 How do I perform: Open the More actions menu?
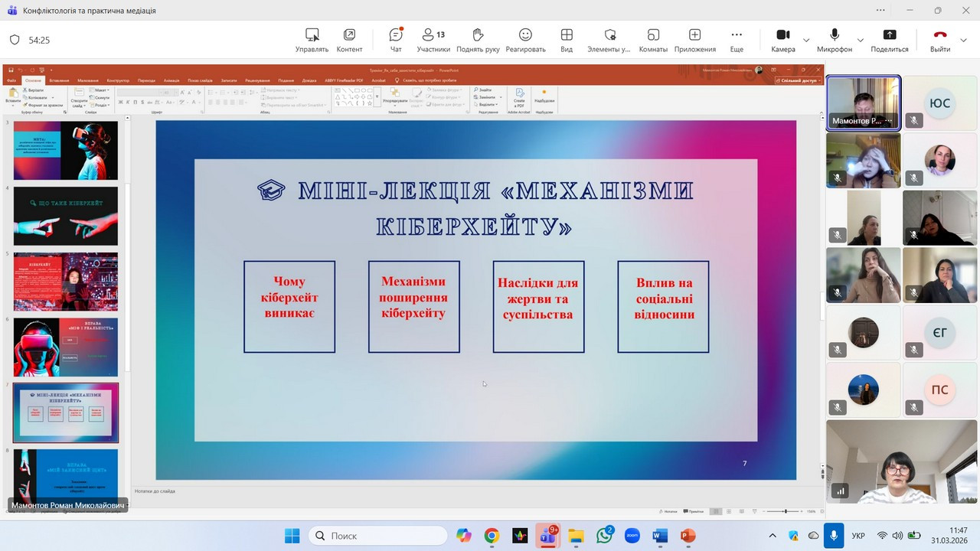737,40
